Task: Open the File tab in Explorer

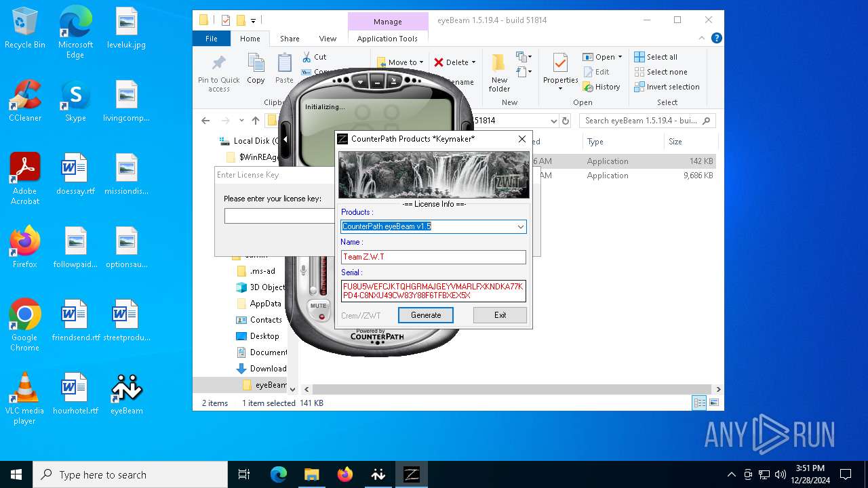Action: 212,39
